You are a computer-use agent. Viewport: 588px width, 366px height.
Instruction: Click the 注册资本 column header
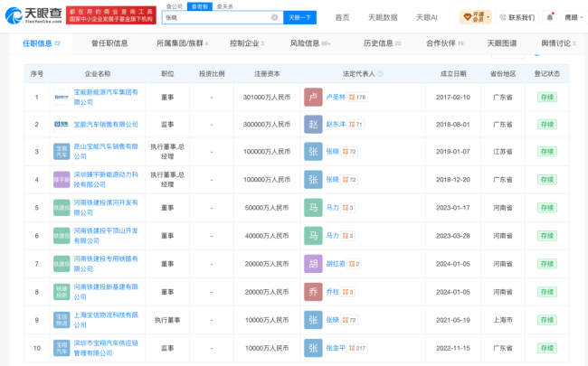tap(267, 74)
